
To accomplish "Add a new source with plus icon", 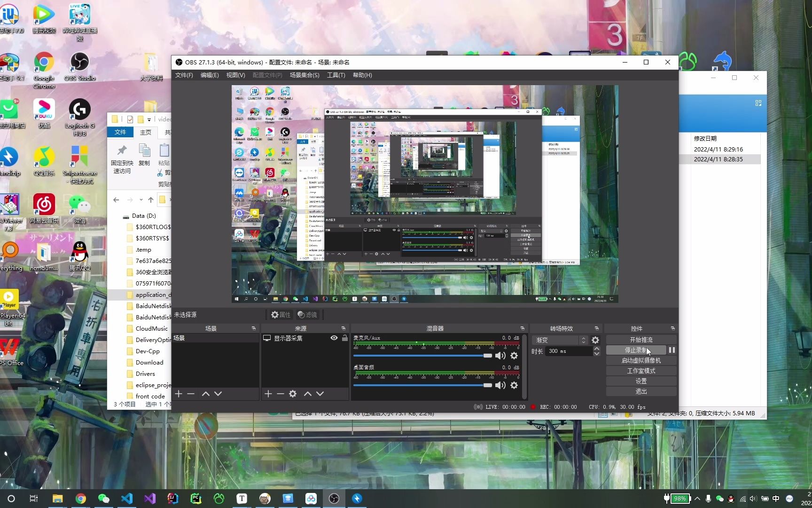I will coord(268,394).
